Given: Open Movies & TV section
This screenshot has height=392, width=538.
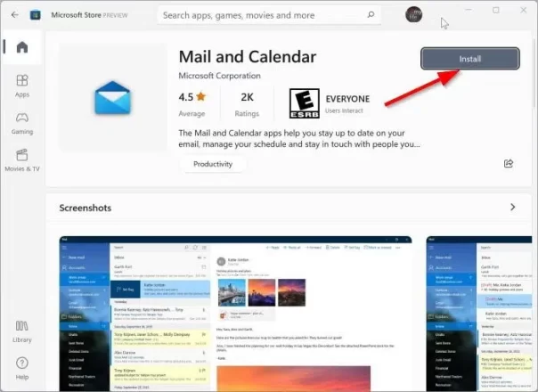Looking at the screenshot, I should tap(22, 160).
